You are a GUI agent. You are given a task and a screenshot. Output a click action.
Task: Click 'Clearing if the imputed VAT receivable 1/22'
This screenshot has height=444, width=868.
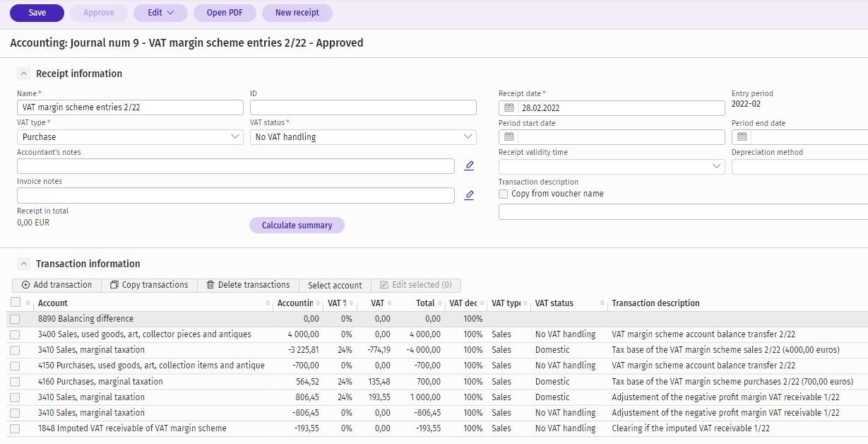point(691,428)
